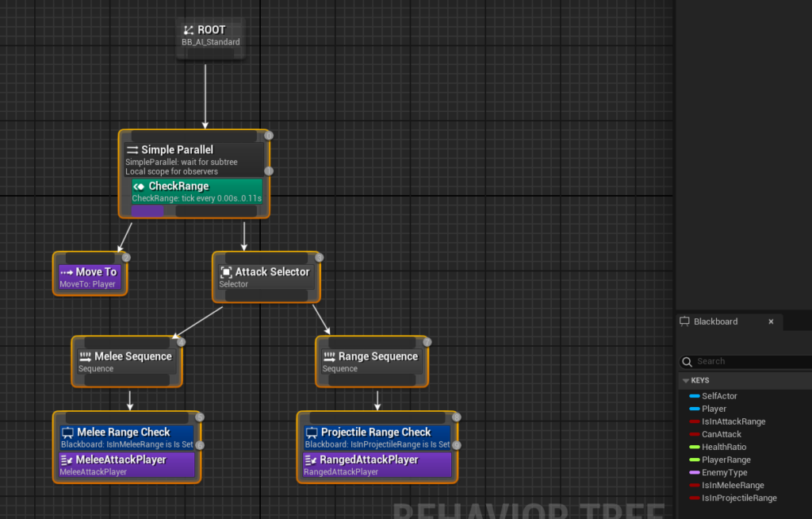Click the Melee Range Check decorator icon
The height and width of the screenshot is (519, 812).
coord(67,432)
